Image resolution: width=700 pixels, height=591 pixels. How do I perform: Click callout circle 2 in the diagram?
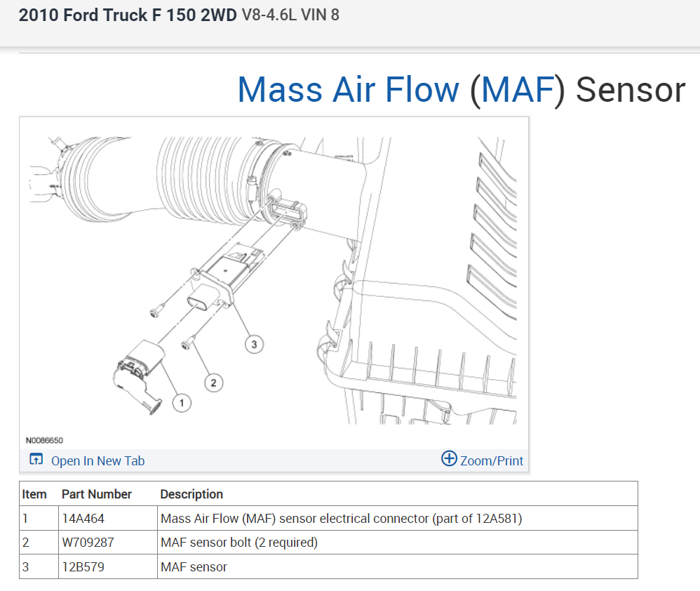point(213,382)
